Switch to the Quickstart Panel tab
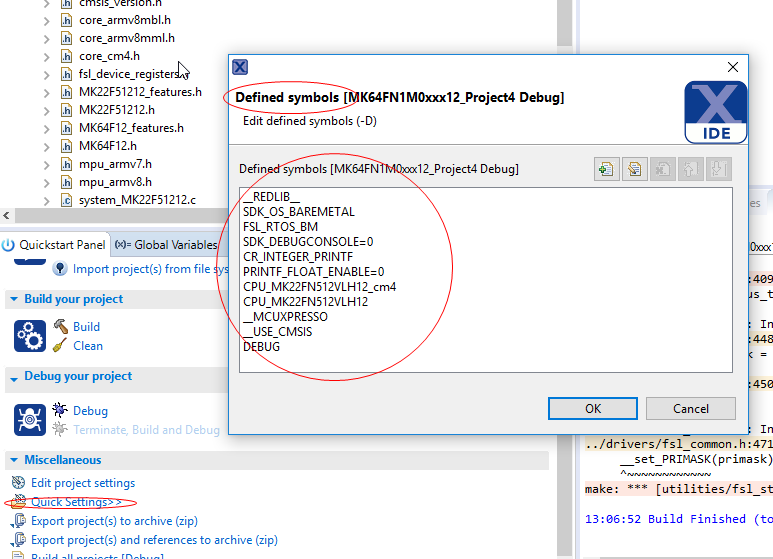This screenshot has width=773, height=559. tap(54, 245)
